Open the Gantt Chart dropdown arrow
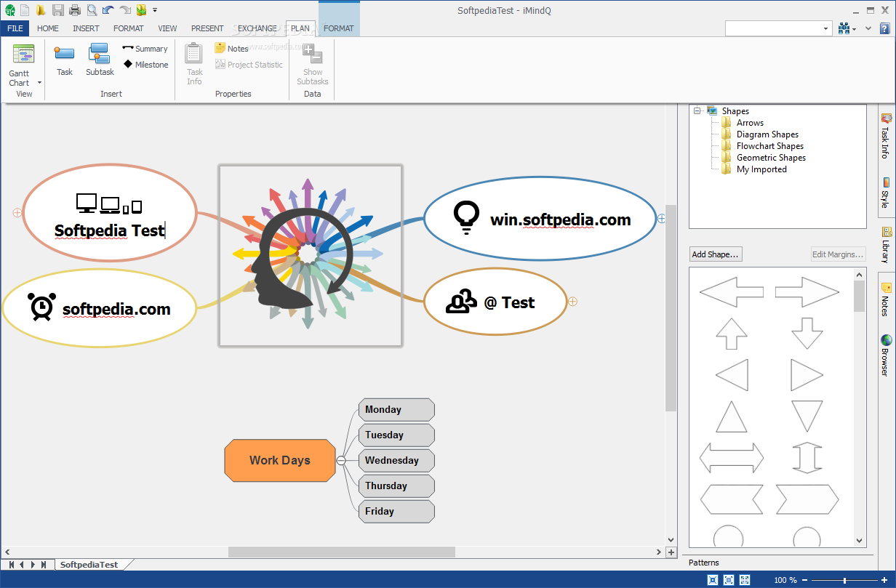 (x=39, y=83)
